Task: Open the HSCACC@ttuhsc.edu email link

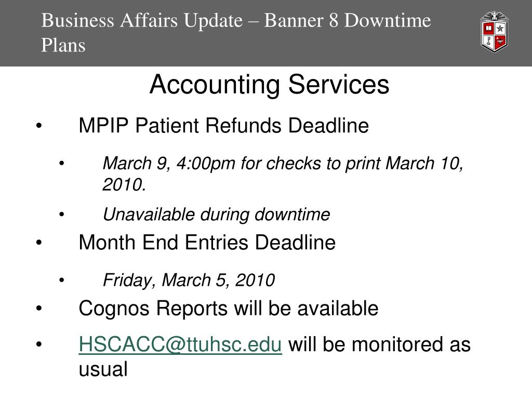Action: (x=180, y=344)
